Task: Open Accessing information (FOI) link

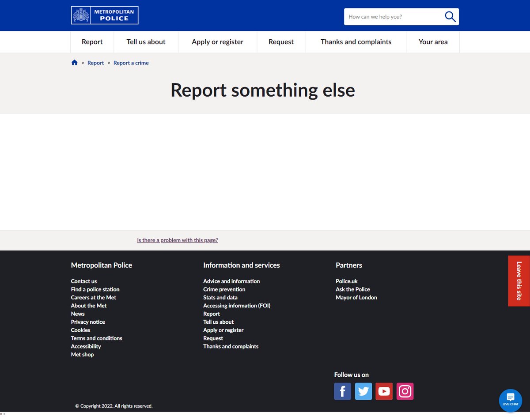Action: 237,306
